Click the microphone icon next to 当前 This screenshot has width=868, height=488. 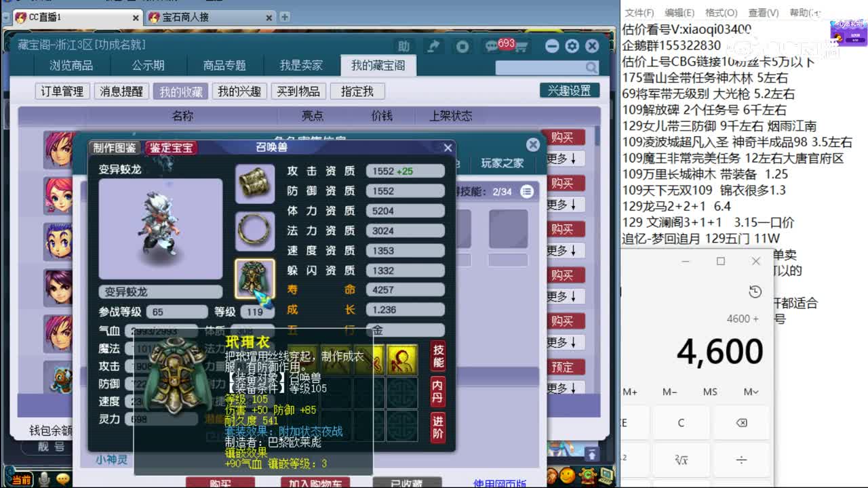click(x=43, y=478)
